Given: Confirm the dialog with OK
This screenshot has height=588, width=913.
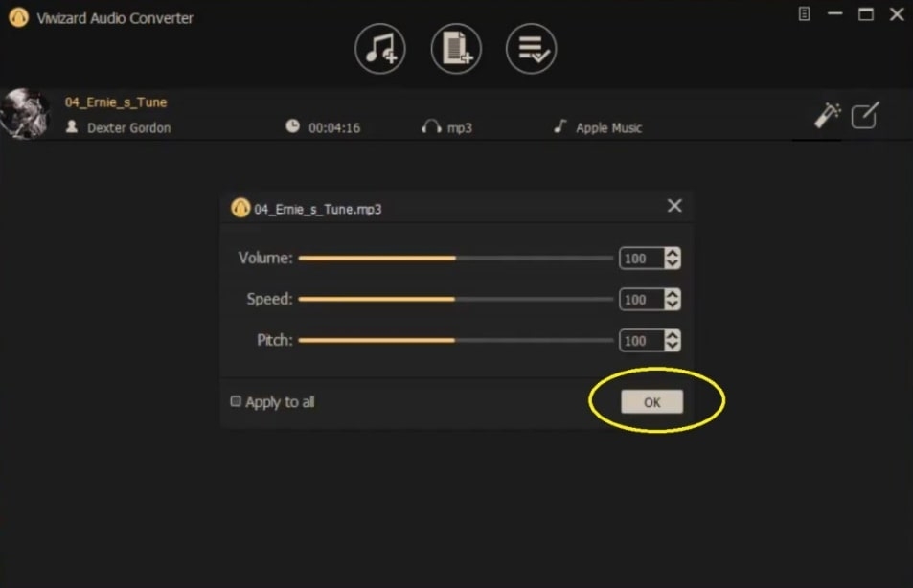Looking at the screenshot, I should pyautogui.click(x=651, y=401).
